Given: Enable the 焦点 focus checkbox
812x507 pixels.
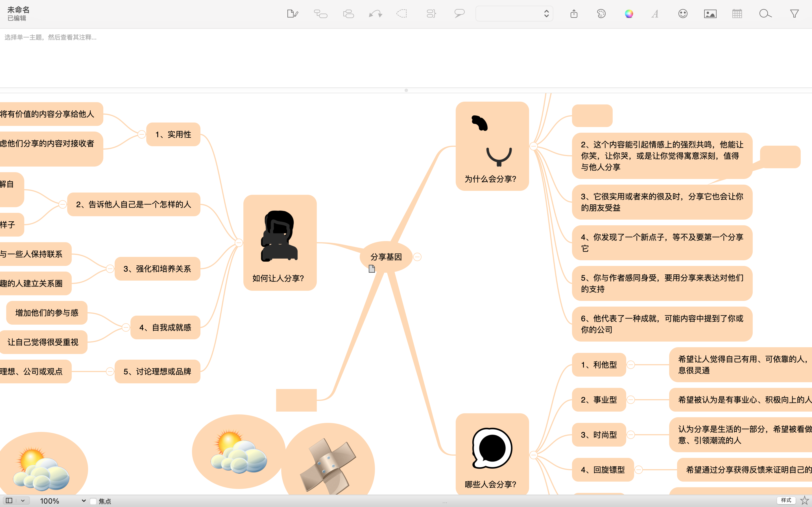Looking at the screenshot, I should point(93,501).
